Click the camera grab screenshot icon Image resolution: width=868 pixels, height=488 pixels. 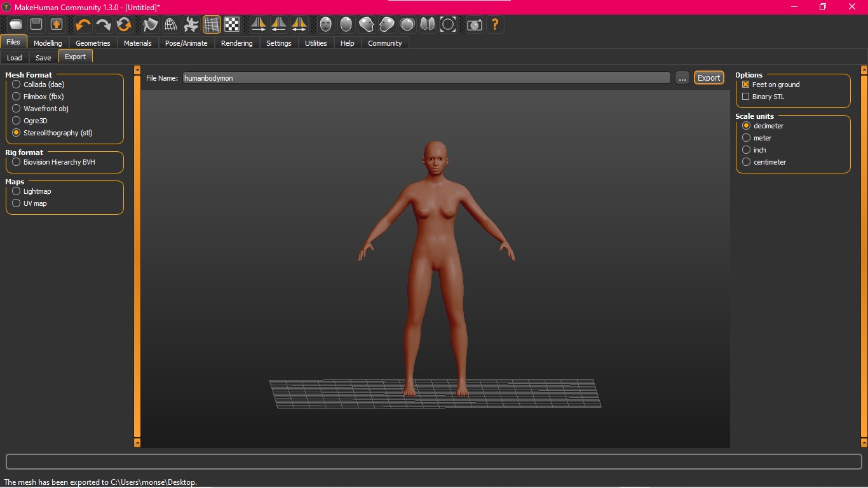(474, 25)
